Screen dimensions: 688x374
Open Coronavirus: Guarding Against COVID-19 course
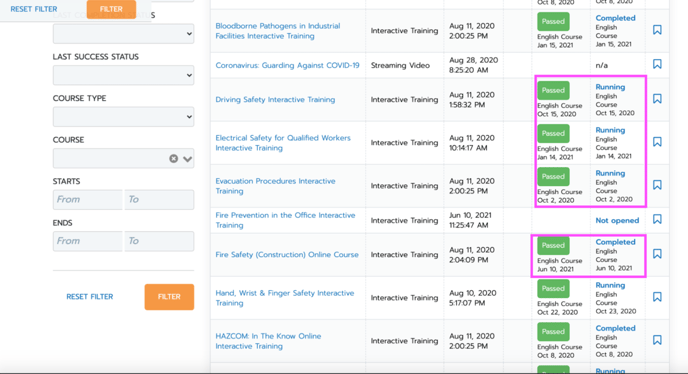click(287, 65)
